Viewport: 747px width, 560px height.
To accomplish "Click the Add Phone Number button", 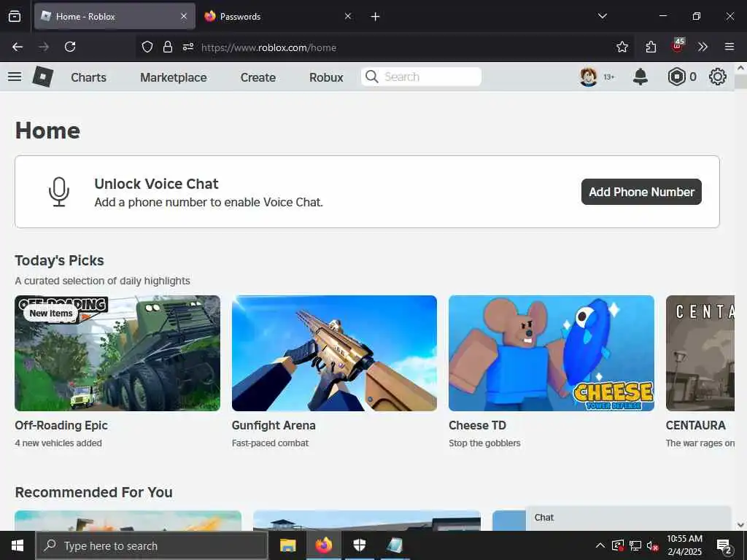I will [x=641, y=192].
